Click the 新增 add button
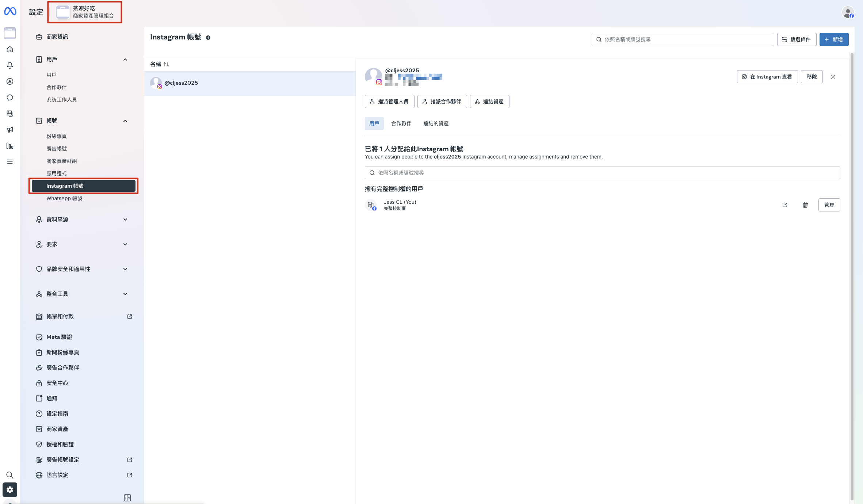863x504 pixels. pos(834,39)
